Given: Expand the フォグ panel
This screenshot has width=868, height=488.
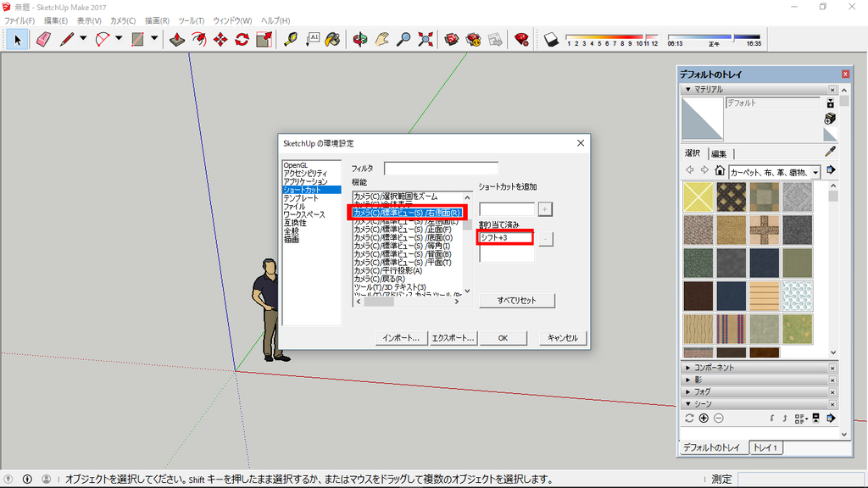Looking at the screenshot, I should pos(688,391).
